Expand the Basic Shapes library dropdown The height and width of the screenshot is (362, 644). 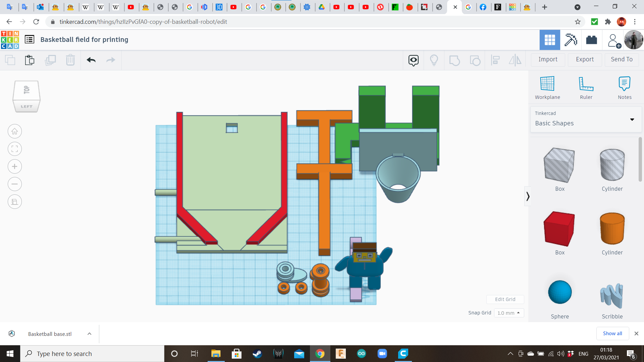632,119
